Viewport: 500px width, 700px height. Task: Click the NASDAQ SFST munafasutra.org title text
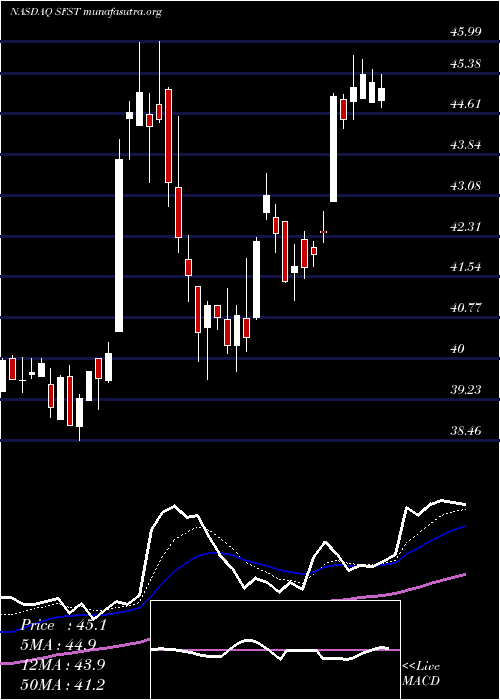coord(86,12)
